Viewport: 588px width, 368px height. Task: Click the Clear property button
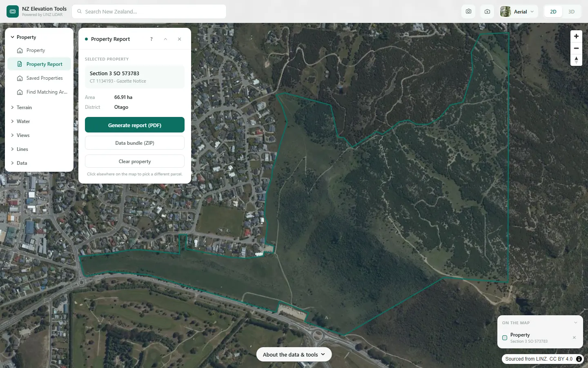tap(135, 162)
